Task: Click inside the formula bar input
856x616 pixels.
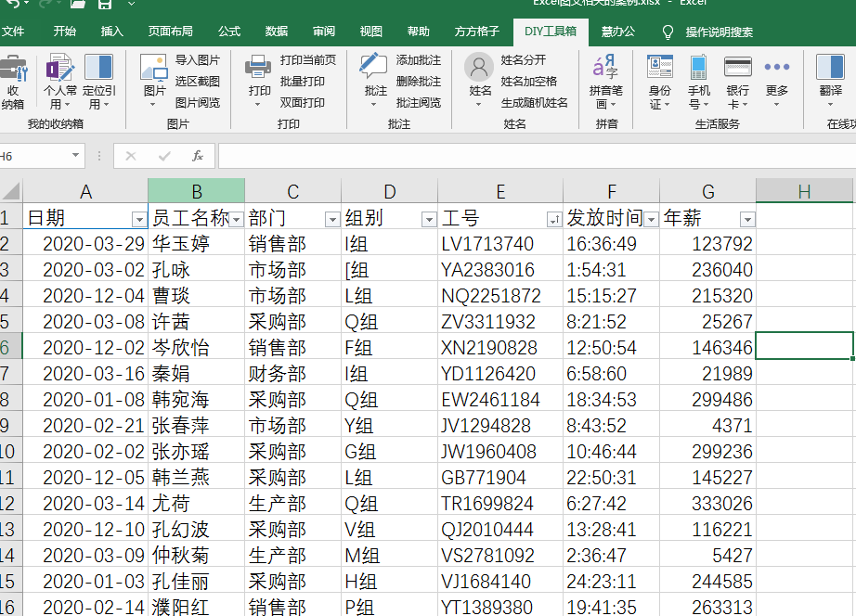Action: click(x=537, y=156)
